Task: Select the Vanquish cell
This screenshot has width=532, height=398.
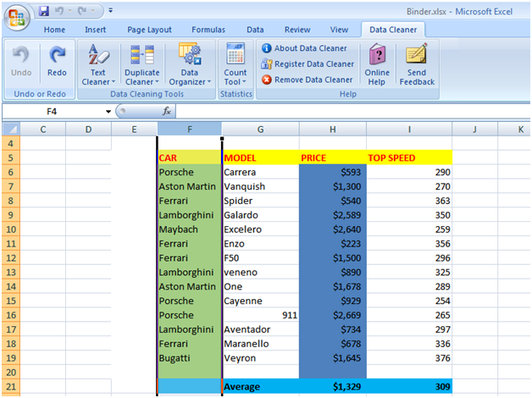Action: coord(261,186)
